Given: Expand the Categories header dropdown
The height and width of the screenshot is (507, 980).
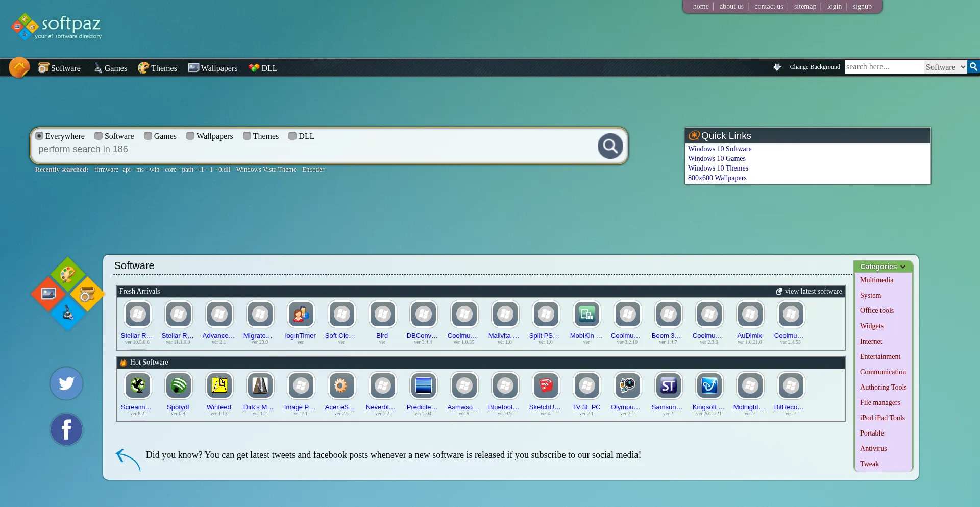Looking at the screenshot, I should click(x=883, y=267).
